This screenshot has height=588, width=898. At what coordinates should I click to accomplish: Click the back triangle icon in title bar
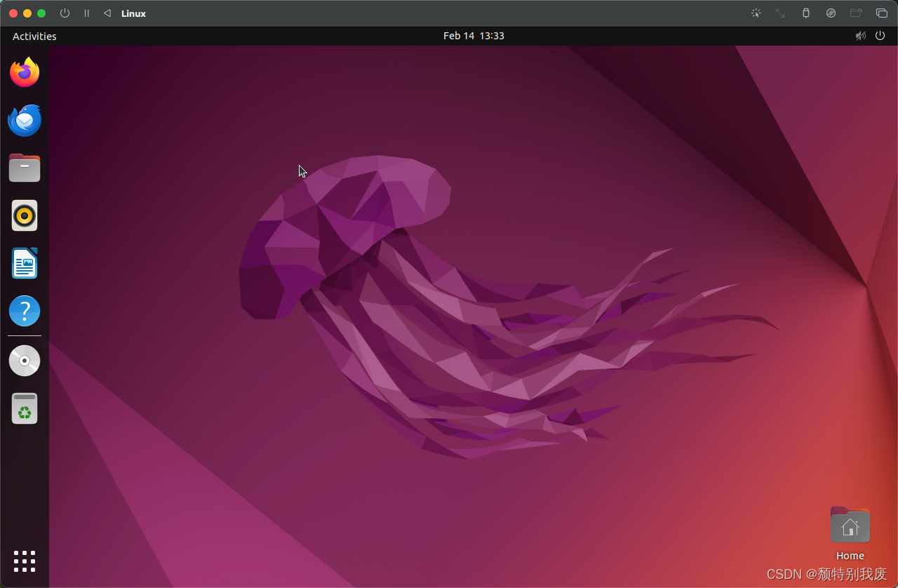click(x=107, y=13)
